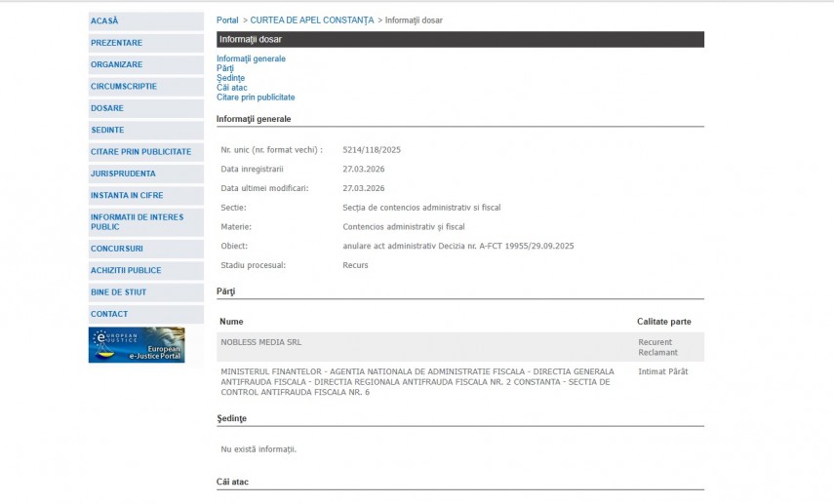This screenshot has width=834, height=504.
Task: Select CITARE PRIN PUBLICITATE sidebar item
Action: [140, 151]
